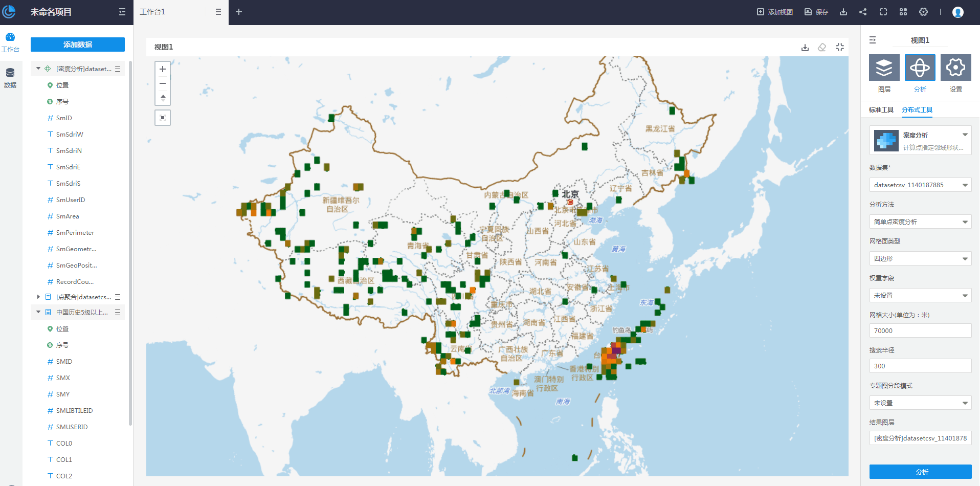Click the 网格大小 input field

click(x=920, y=330)
